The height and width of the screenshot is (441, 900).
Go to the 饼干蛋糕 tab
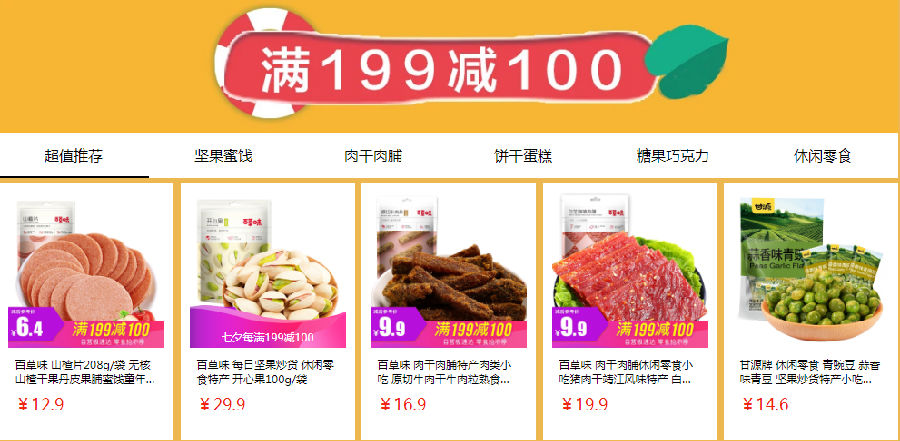point(523,156)
